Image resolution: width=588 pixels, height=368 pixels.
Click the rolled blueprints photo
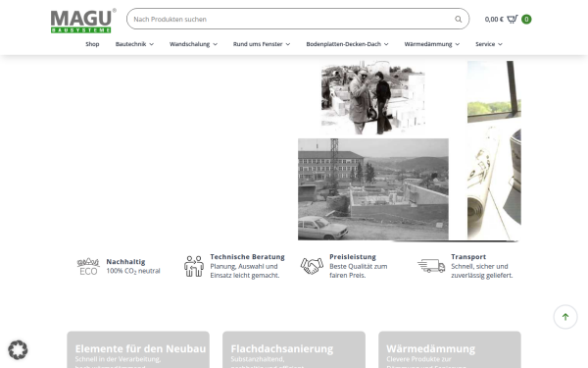[494, 150]
